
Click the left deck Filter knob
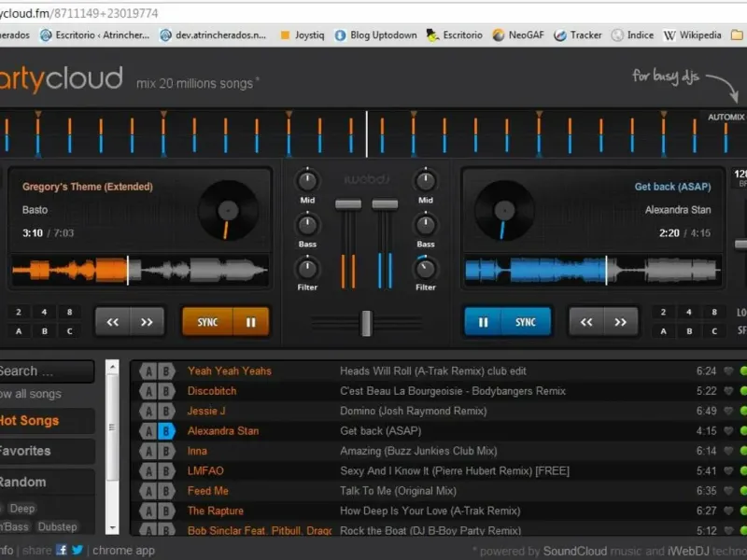pos(307,269)
